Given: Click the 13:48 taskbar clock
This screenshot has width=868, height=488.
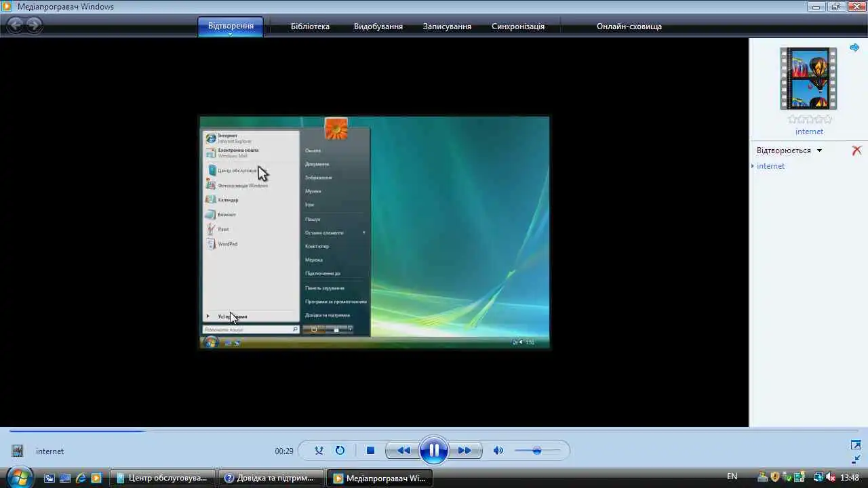Looking at the screenshot, I should pyautogui.click(x=850, y=477).
